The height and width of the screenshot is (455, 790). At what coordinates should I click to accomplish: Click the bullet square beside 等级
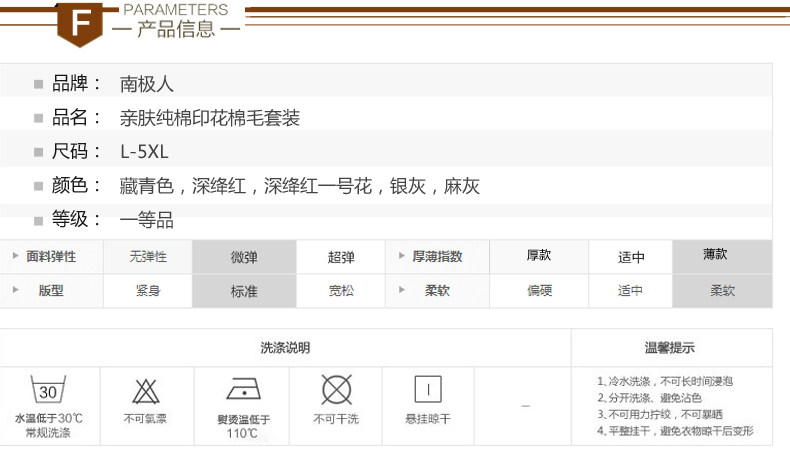pyautogui.click(x=38, y=221)
